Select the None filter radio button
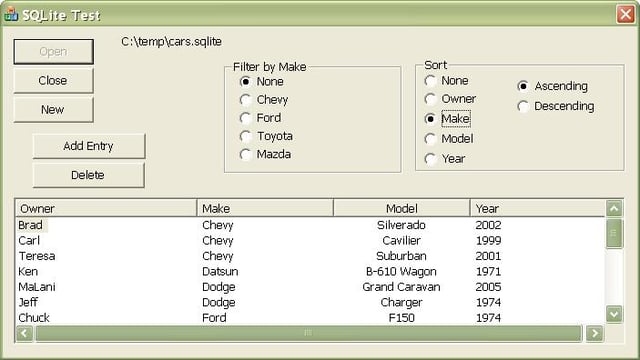The height and width of the screenshot is (360, 640). (262, 81)
